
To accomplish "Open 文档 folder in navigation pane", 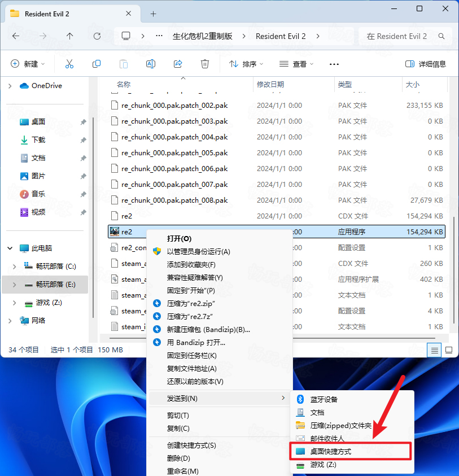I will point(38,158).
